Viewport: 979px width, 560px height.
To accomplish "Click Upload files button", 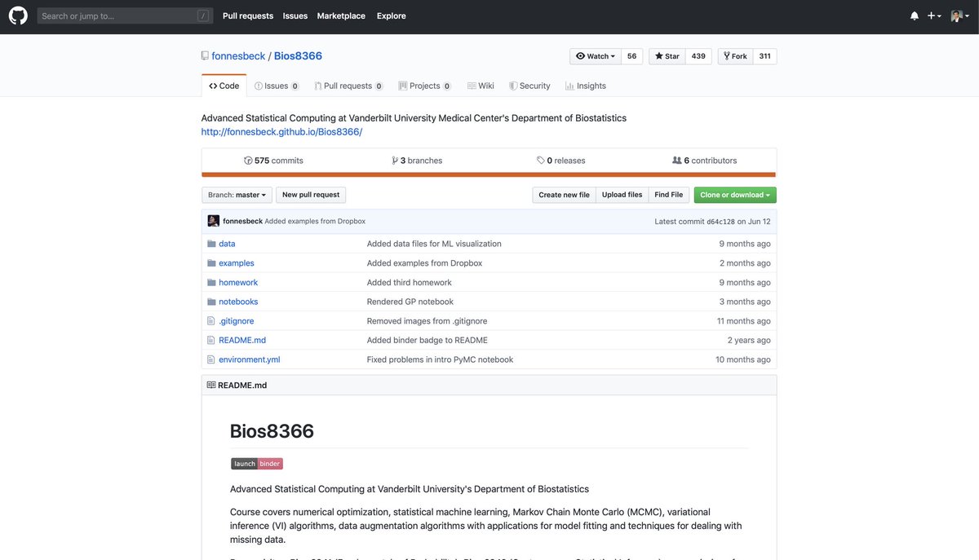I will click(x=622, y=195).
